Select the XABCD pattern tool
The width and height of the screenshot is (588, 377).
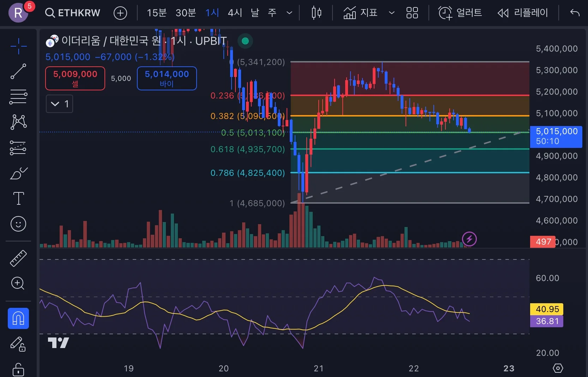(x=18, y=122)
